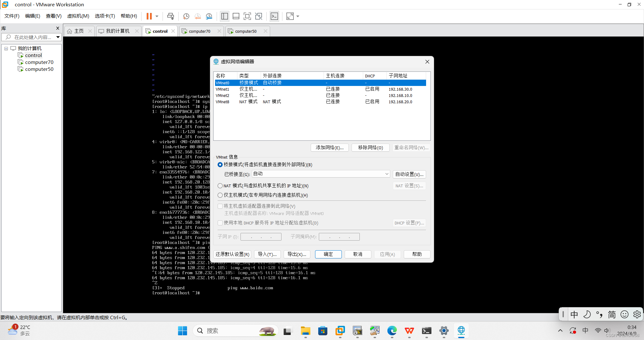Click the 还原默认设置(R) button
644x340 pixels.
pos(232,254)
